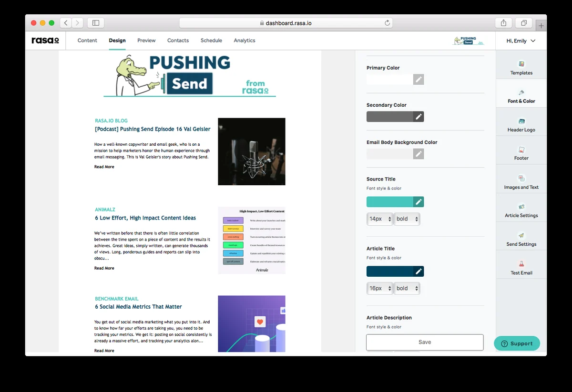The image size is (572, 392).
Task: Go forward with Safari forward arrow
Action: click(x=77, y=23)
